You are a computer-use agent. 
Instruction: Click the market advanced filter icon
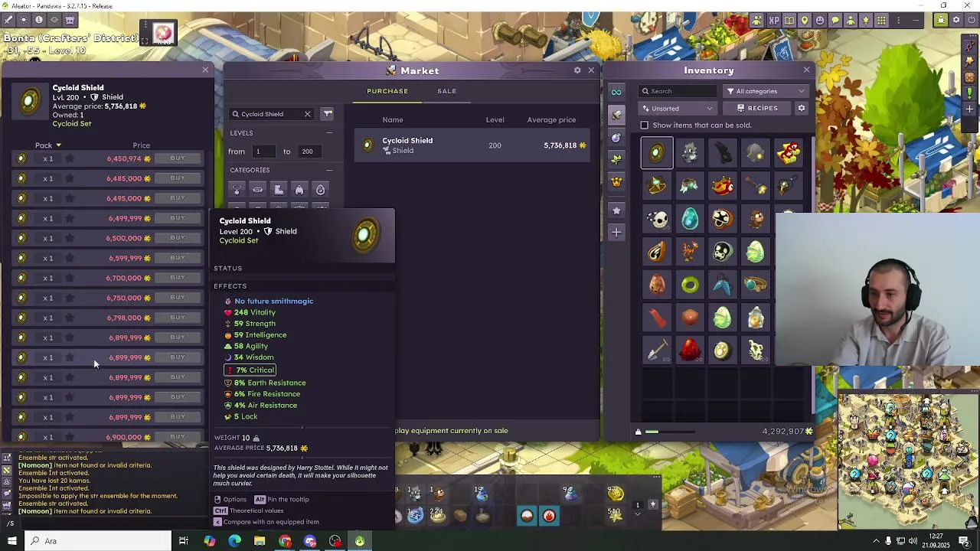coord(328,114)
